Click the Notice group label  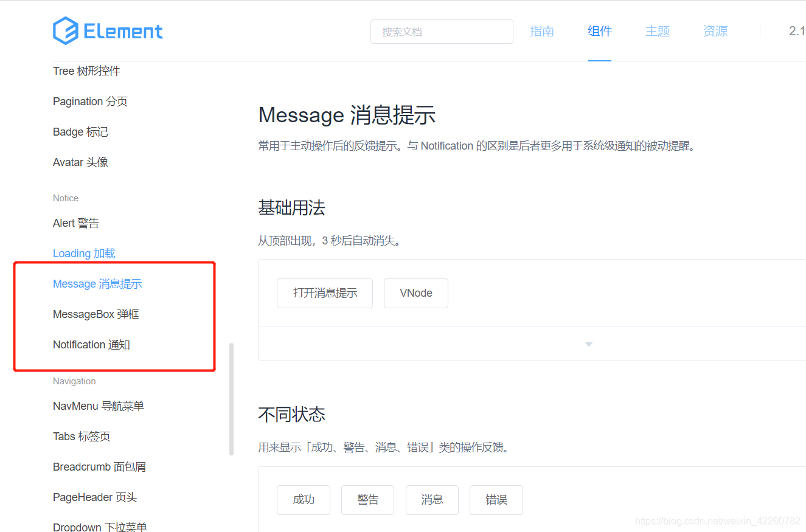(66, 198)
